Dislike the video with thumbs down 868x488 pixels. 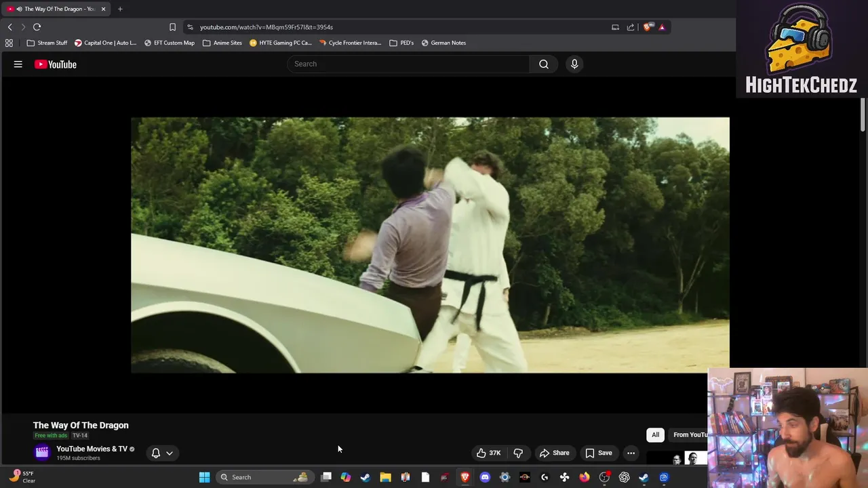(518, 453)
